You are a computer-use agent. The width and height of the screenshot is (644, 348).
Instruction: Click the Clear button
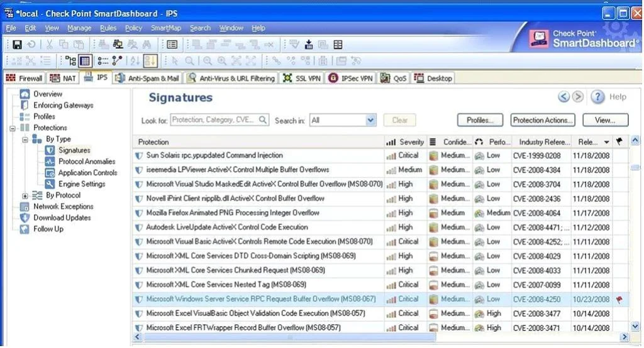click(399, 120)
